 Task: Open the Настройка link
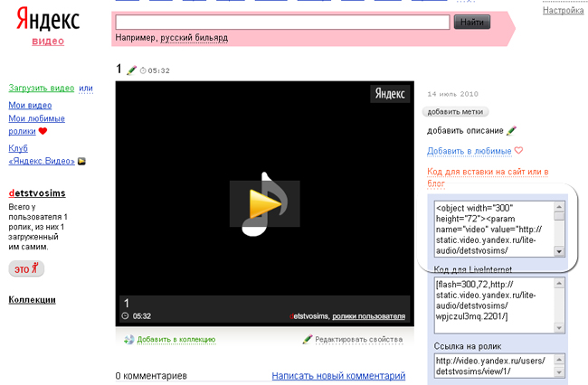click(563, 10)
